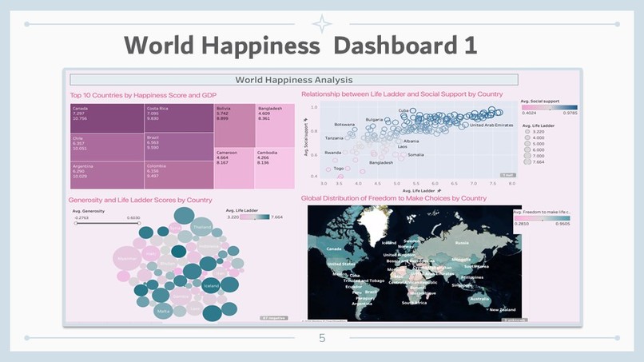This screenshot has width=644, height=362.
Task: Click the Albania label in the scatter plot
Action: click(411, 141)
